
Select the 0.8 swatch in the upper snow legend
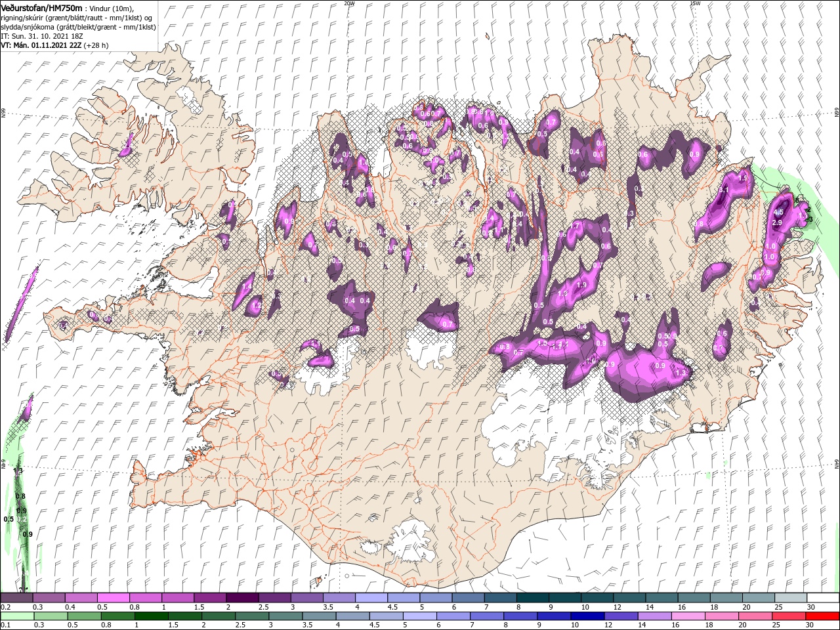coord(146,598)
